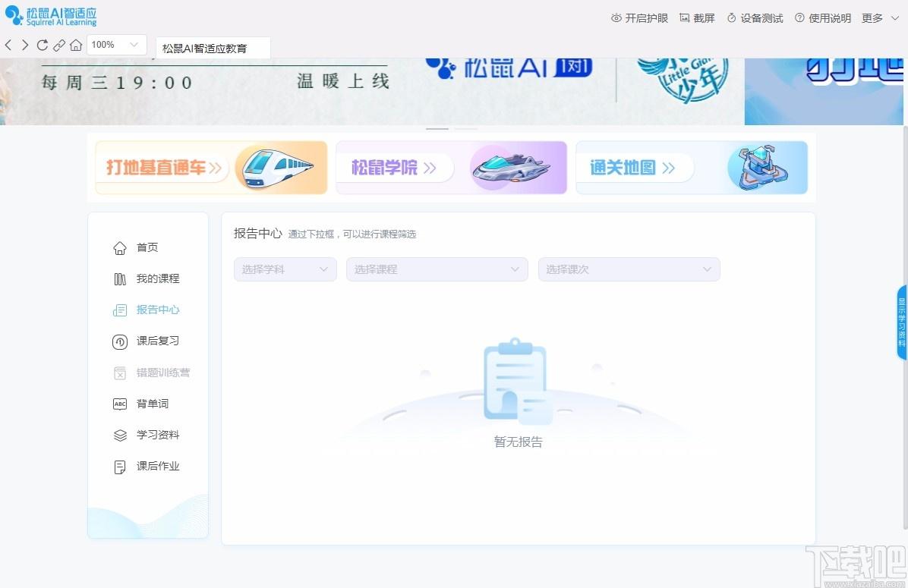The height and width of the screenshot is (588, 908).
Task: Open 使用说明 help instructions
Action: pos(823,18)
